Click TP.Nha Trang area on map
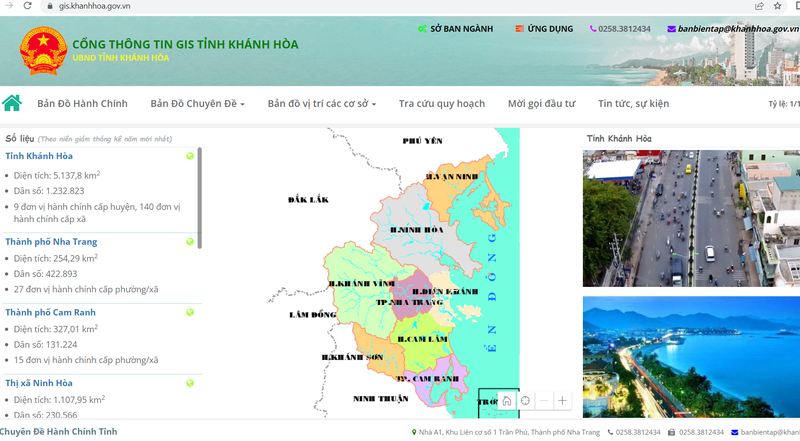Viewport: 800px width, 441px height. tap(409, 303)
